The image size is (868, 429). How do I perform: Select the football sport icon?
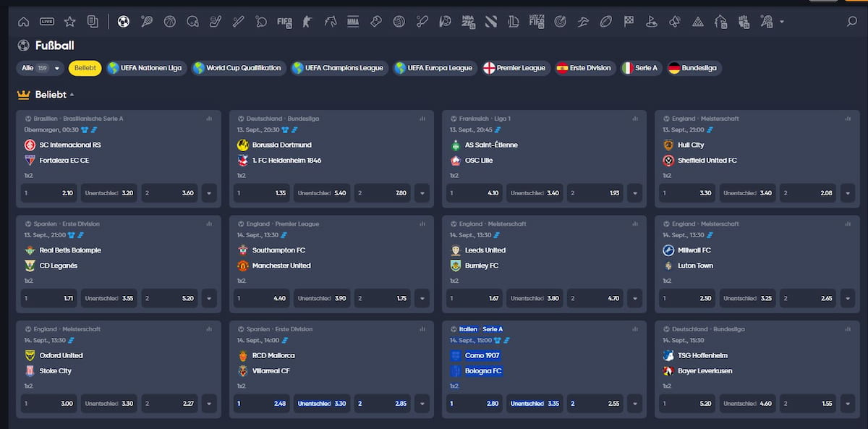(123, 22)
